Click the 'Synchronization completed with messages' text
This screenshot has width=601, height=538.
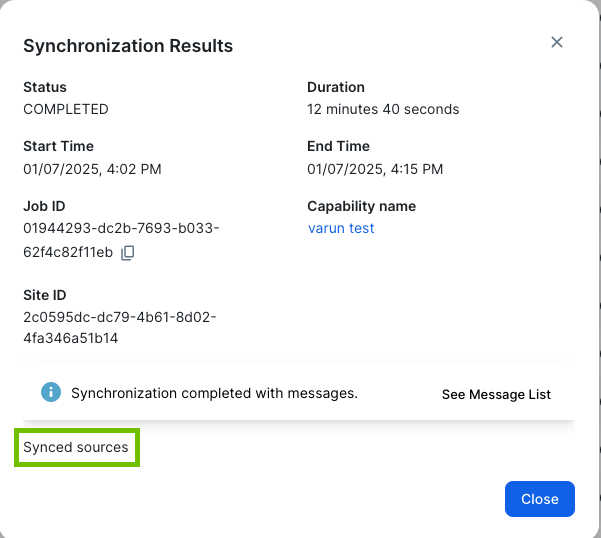(214, 393)
